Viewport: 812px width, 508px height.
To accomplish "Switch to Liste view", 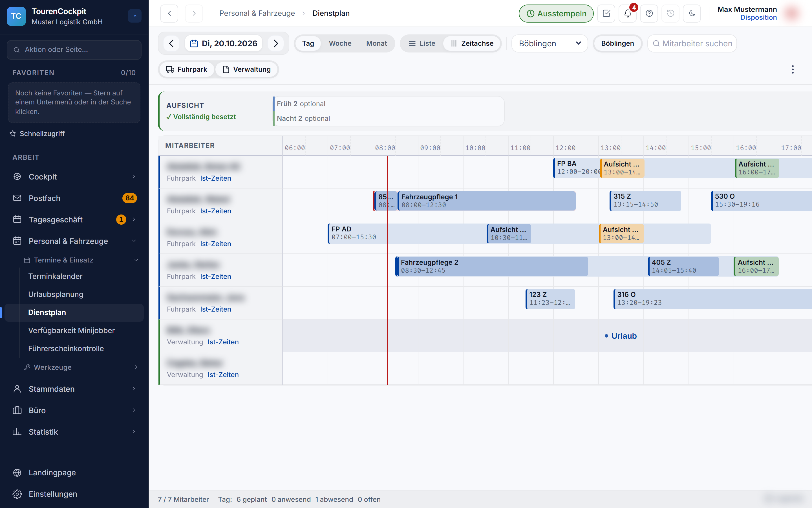I will 422,43.
